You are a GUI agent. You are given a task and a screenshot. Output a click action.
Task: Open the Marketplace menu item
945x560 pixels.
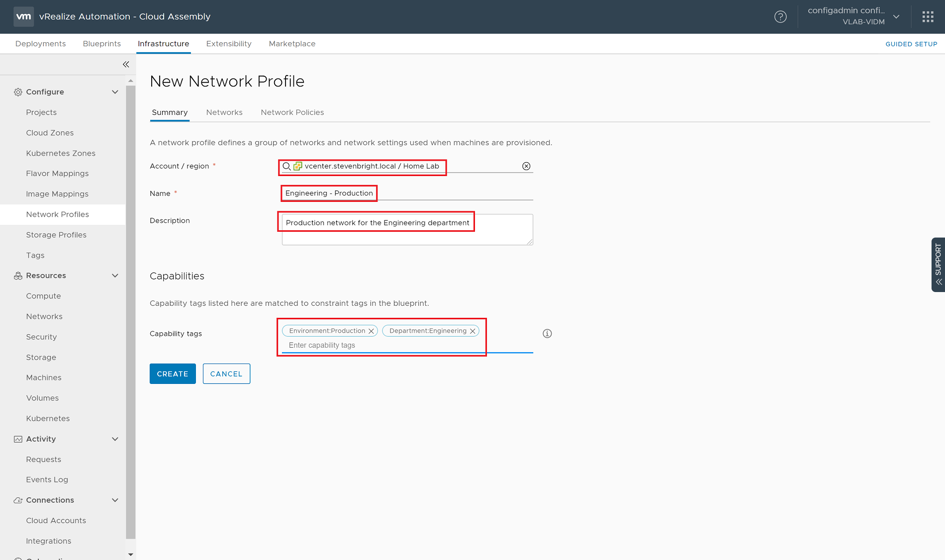(x=292, y=43)
